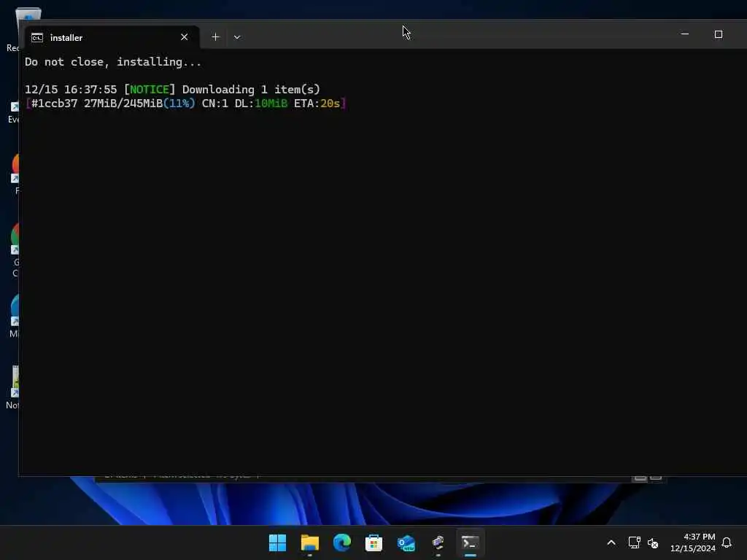
Task: Open File Explorer from taskbar
Action: point(309,542)
